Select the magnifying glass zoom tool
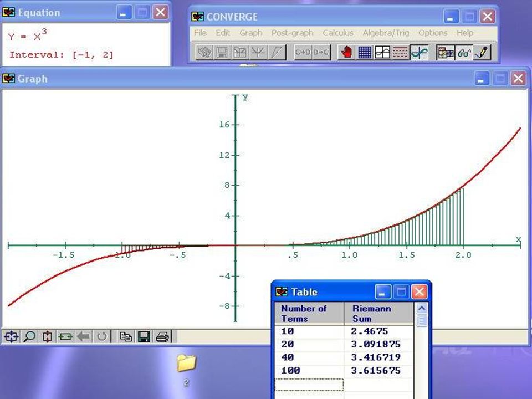This screenshot has height=399, width=532. [x=29, y=336]
